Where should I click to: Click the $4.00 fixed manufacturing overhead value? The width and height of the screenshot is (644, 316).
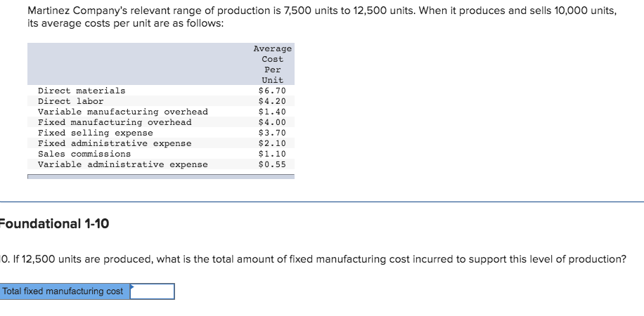click(272, 122)
